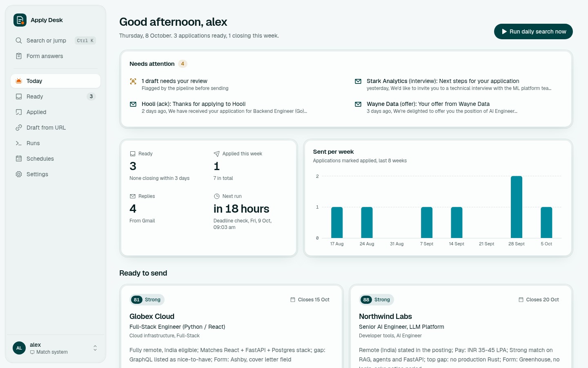The width and height of the screenshot is (588, 368).
Task: Click the Next run clock icon
Action: 217,196
